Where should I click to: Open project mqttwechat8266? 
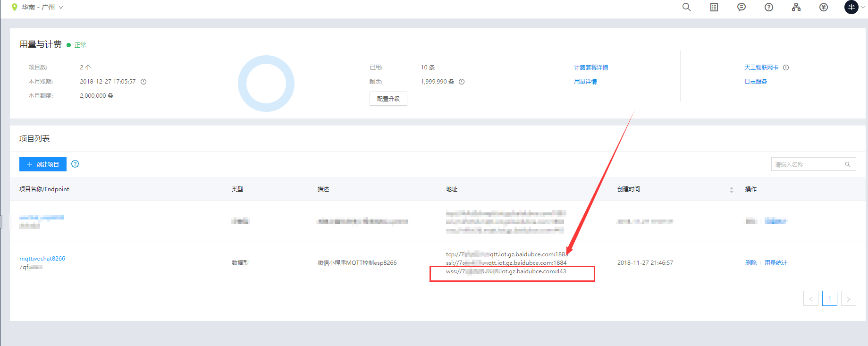pyautogui.click(x=42, y=259)
